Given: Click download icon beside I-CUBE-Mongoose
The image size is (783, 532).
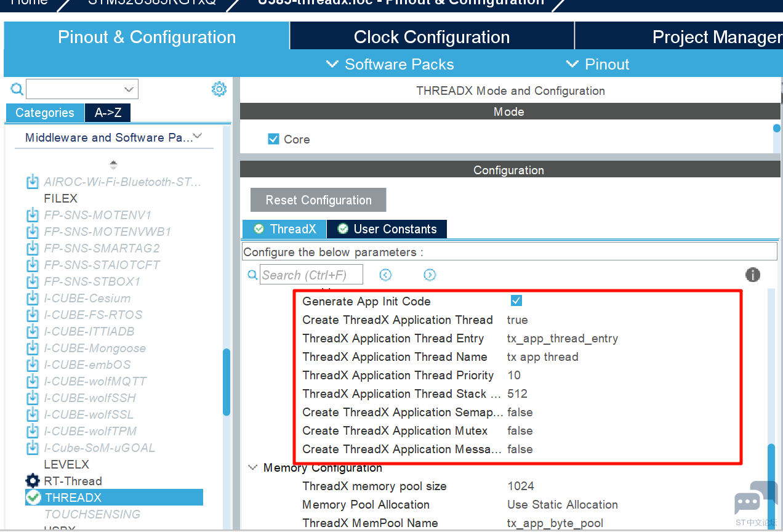Looking at the screenshot, I should pos(32,349).
